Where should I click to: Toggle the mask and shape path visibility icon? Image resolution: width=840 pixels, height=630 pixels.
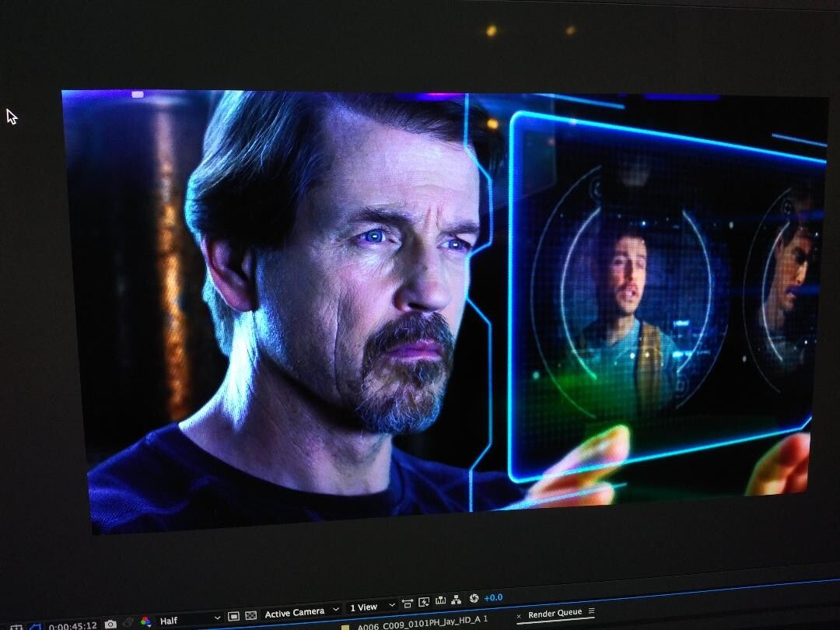[35, 627]
